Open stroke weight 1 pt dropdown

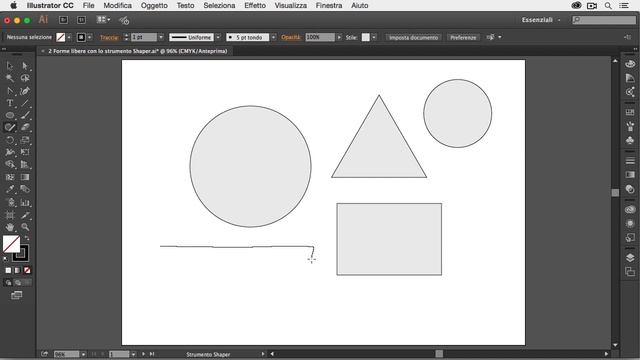click(161, 37)
